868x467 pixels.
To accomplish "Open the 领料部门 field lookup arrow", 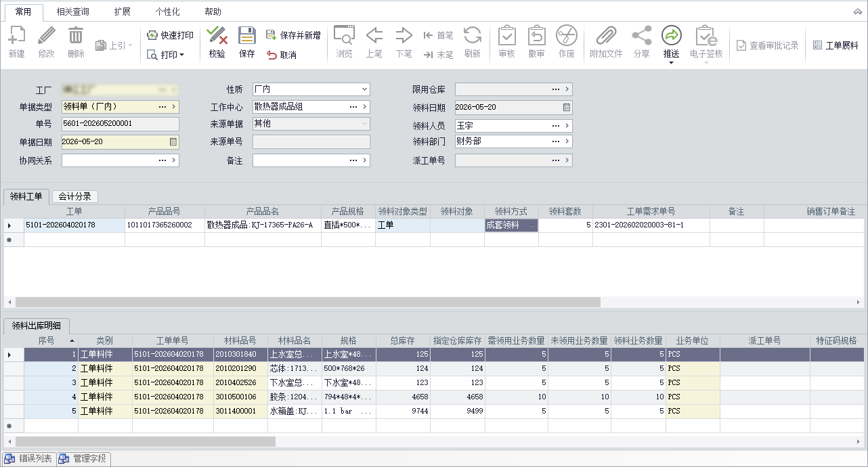I will point(567,141).
